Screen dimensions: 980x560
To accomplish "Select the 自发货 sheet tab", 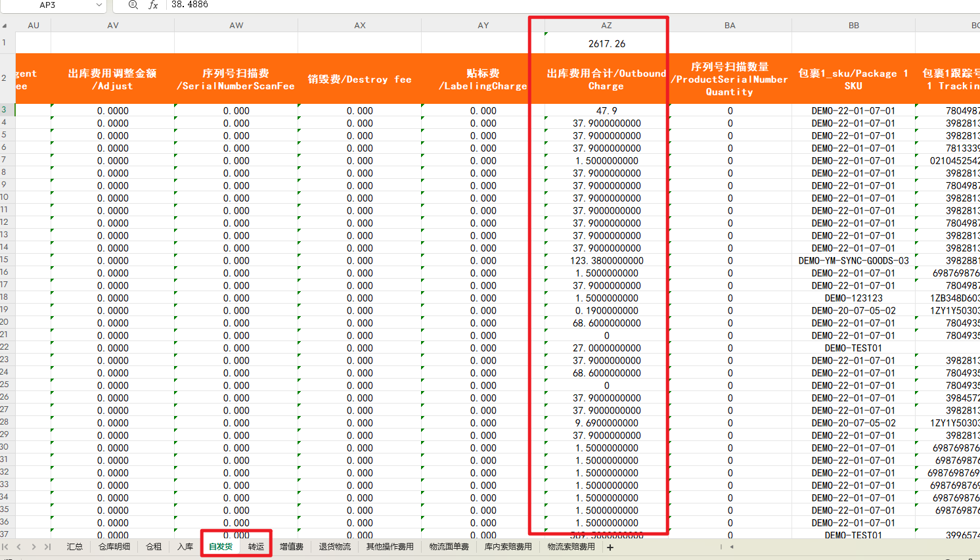I will pos(221,547).
